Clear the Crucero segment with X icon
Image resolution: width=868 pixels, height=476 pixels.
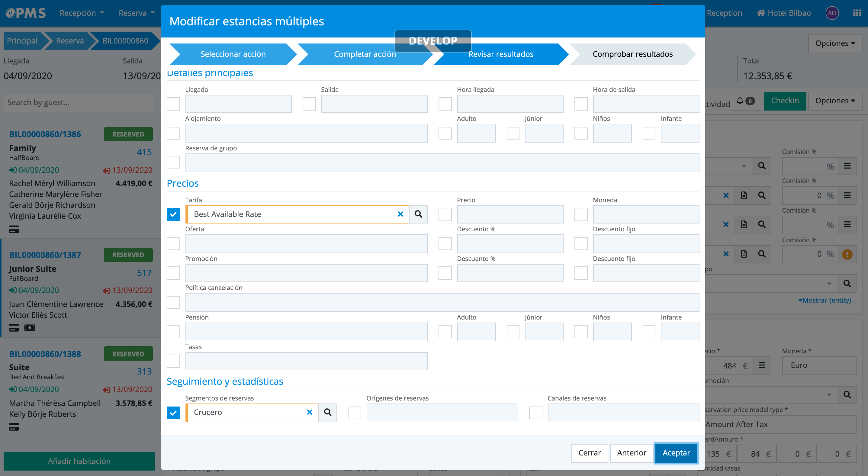coord(310,412)
